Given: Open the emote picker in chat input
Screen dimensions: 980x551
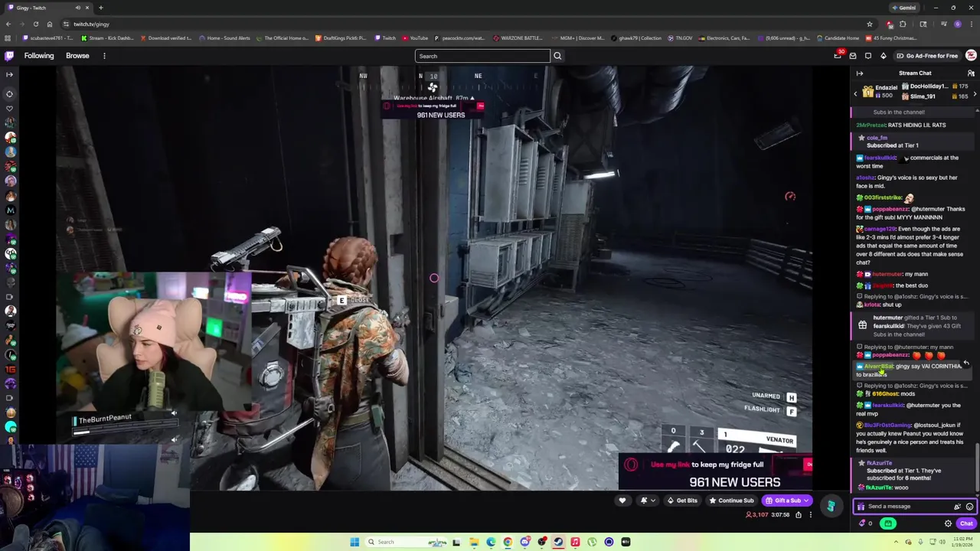Looking at the screenshot, I should [x=969, y=507].
